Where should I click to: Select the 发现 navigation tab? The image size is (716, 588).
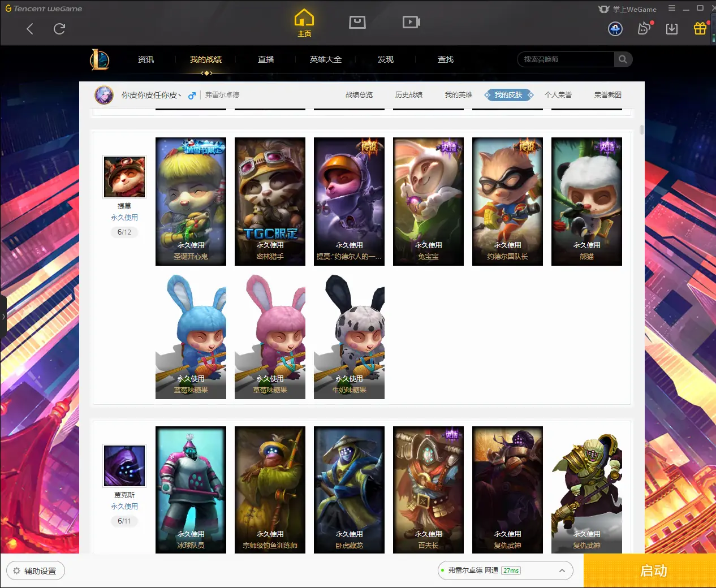point(386,59)
